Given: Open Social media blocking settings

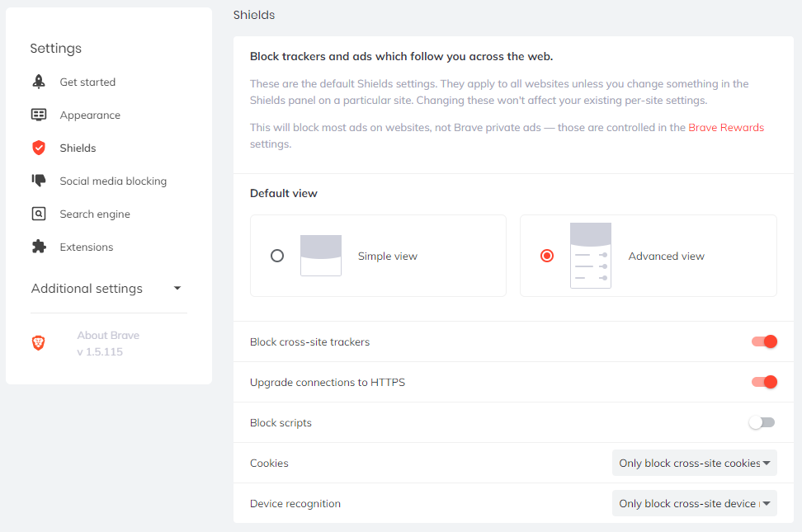Looking at the screenshot, I should tap(113, 181).
